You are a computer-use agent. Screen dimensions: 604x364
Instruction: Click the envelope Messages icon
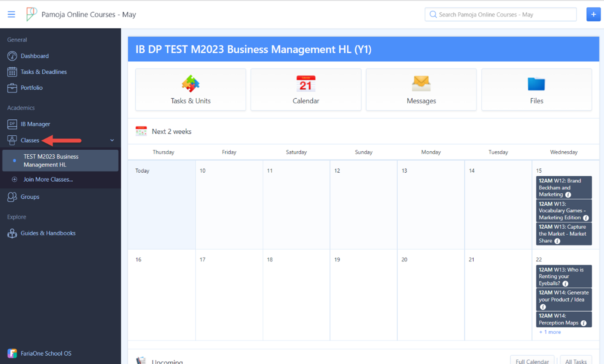[421, 83]
